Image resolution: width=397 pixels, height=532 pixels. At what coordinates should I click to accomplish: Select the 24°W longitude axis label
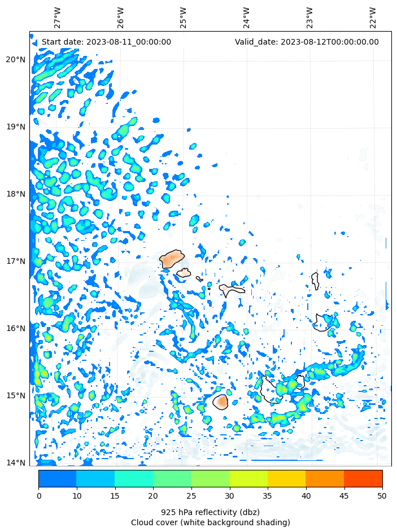pos(246,18)
